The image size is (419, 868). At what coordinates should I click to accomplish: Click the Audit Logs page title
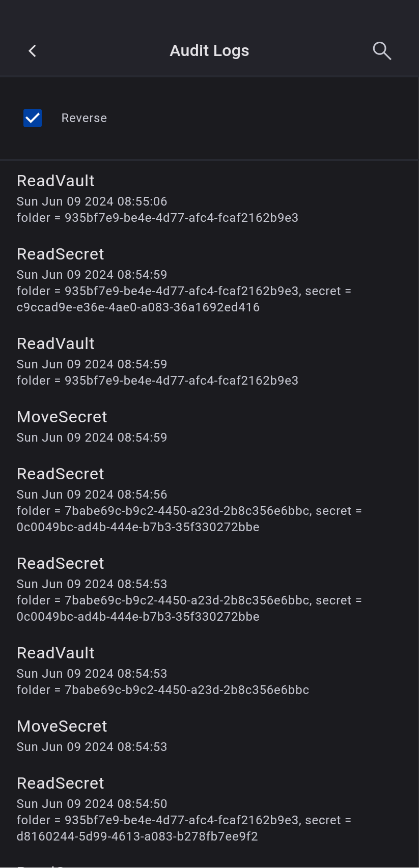(209, 51)
